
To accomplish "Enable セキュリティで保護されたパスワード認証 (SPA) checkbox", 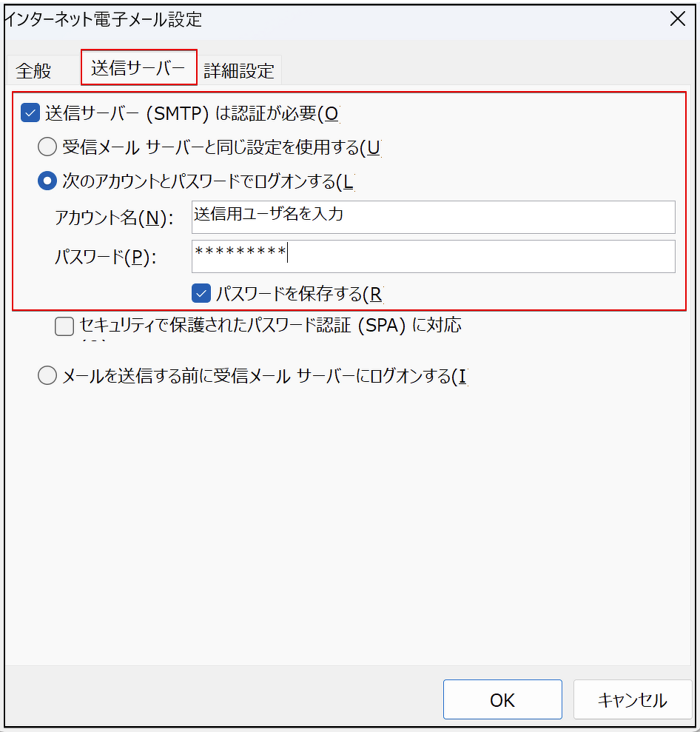I will point(64,326).
